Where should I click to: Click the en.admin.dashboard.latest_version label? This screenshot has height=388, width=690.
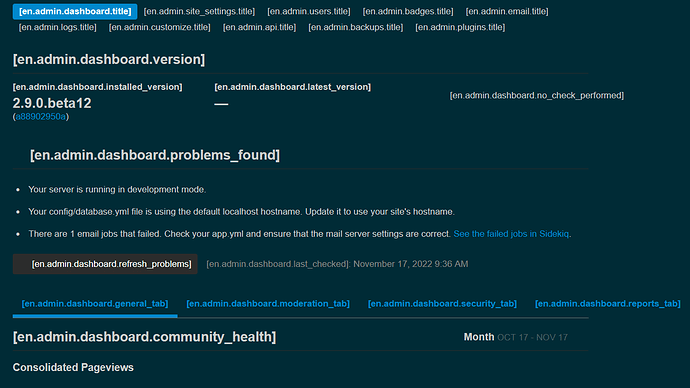293,87
